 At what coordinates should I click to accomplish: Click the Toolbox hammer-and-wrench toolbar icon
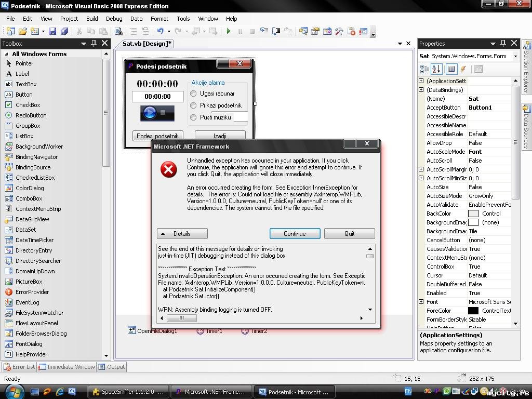point(339,31)
